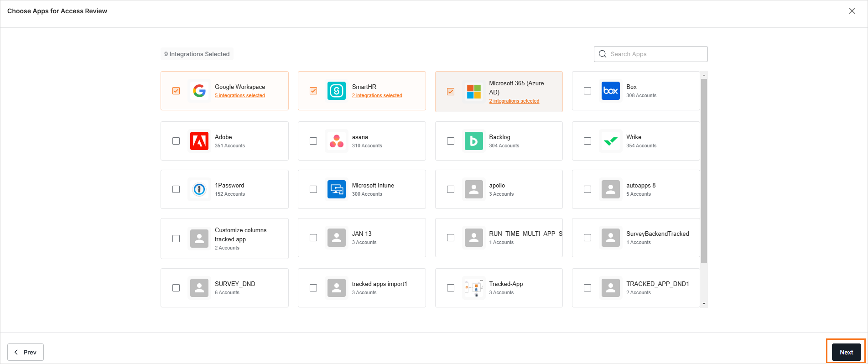Screen dimensions: 868x364
Task: Uncheck the Microsoft 365 (Azure AD) checkbox
Action: pyautogui.click(x=451, y=92)
